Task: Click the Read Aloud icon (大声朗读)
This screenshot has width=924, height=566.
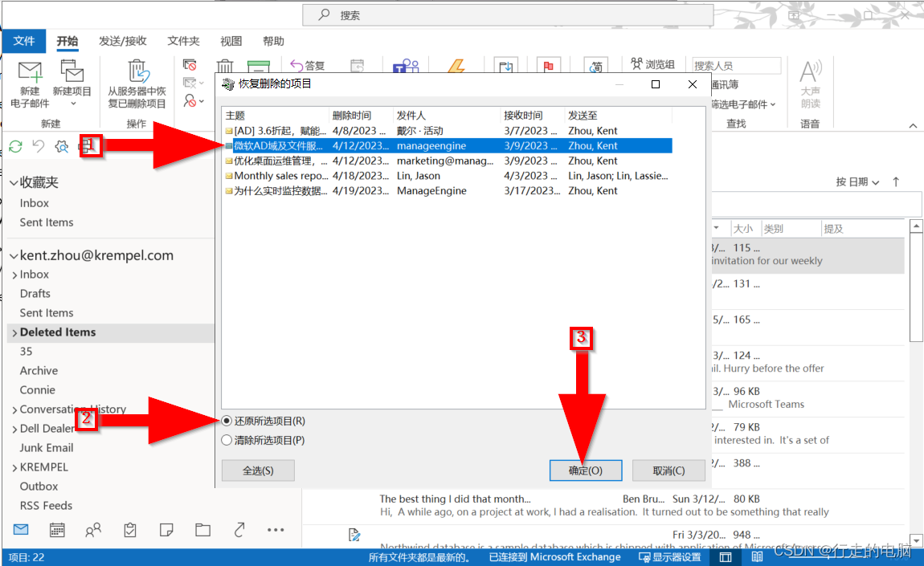Action: [x=810, y=83]
